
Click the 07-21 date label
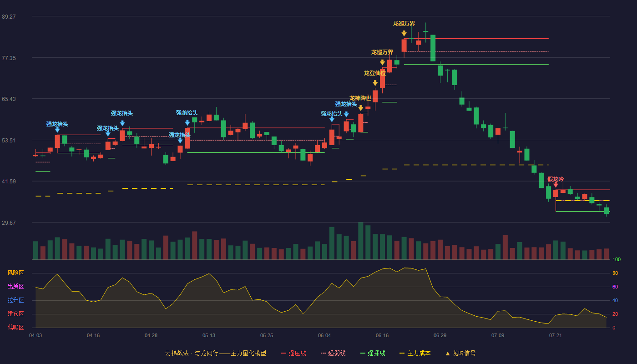556,335
